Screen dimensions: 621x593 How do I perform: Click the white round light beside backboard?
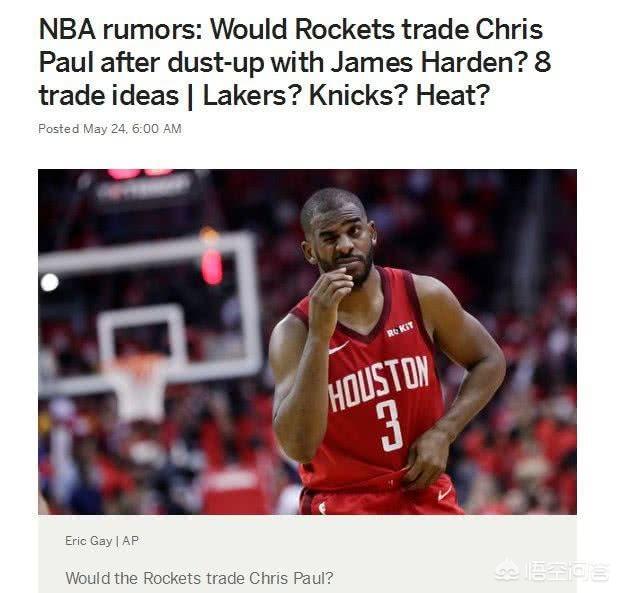click(x=50, y=282)
